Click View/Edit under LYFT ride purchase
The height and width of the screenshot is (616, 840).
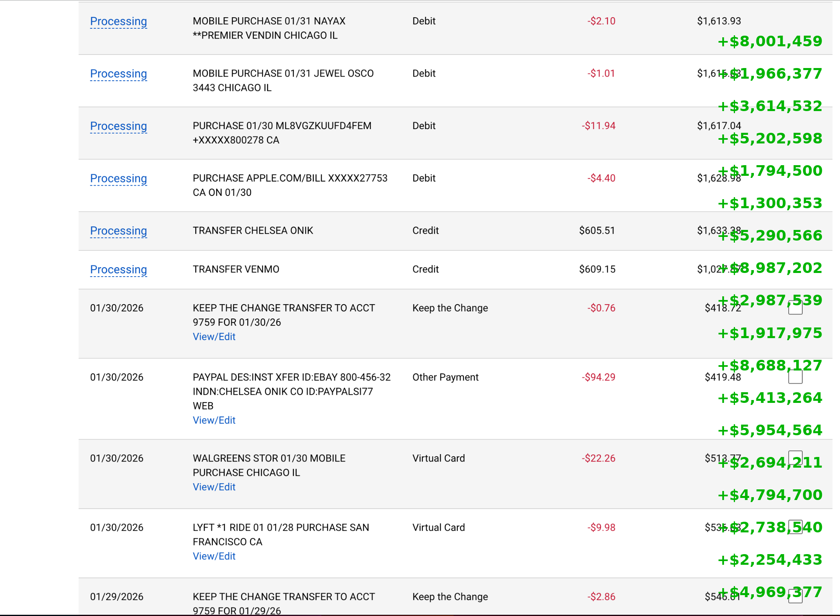pos(214,557)
